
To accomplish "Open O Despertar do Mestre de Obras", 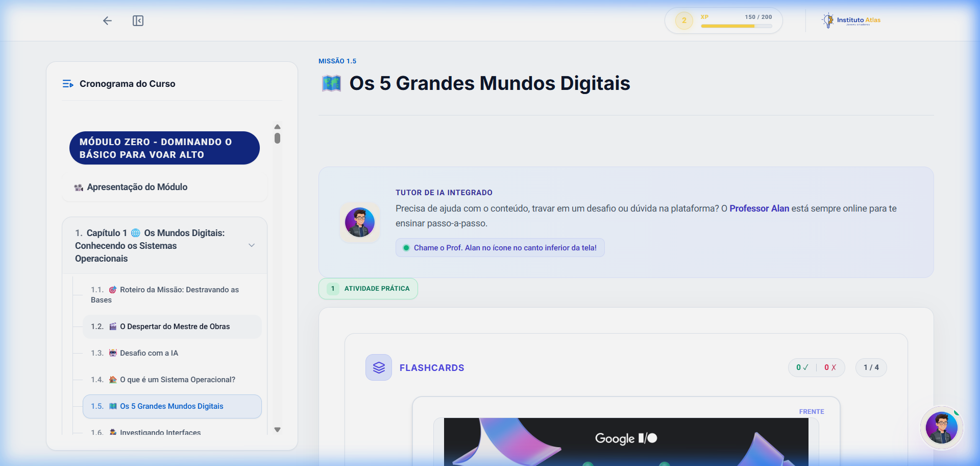I will [x=172, y=327].
